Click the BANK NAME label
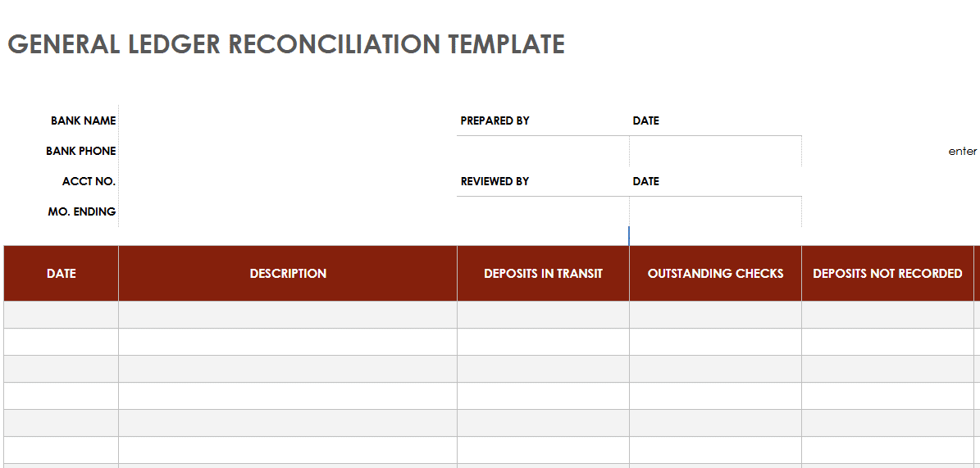980x468 pixels. coord(83,120)
